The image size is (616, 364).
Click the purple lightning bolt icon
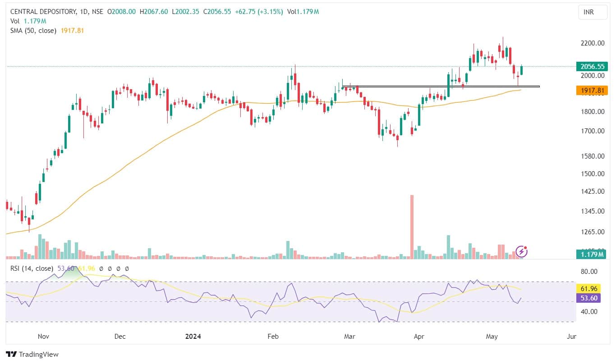(x=522, y=251)
